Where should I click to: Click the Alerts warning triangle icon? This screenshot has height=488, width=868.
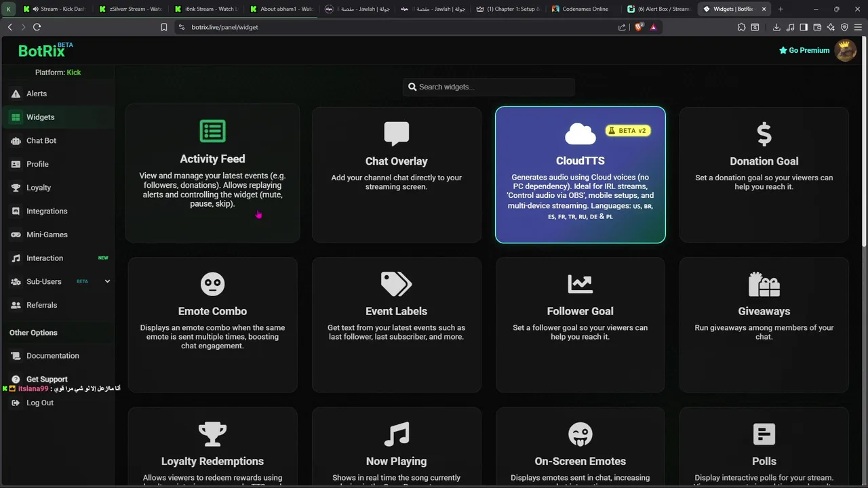(16, 94)
